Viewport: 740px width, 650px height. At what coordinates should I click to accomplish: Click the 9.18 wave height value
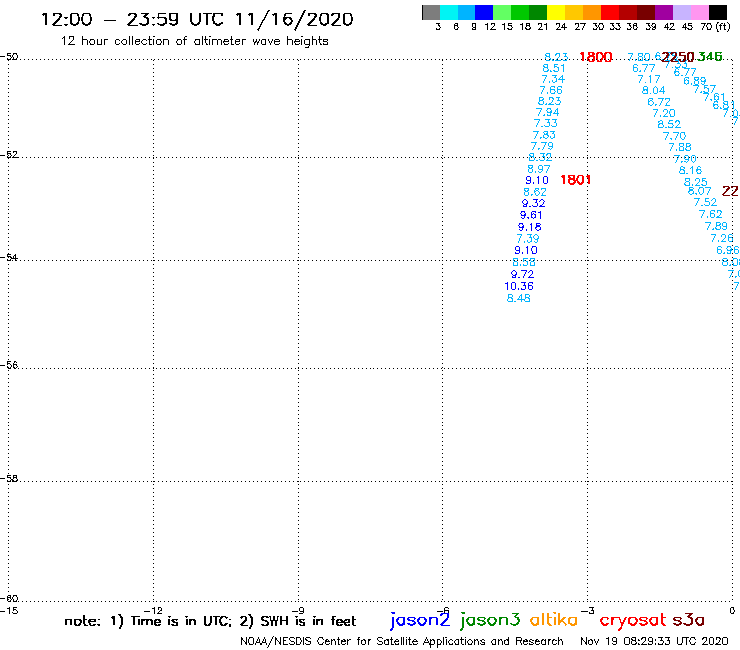coord(530,227)
